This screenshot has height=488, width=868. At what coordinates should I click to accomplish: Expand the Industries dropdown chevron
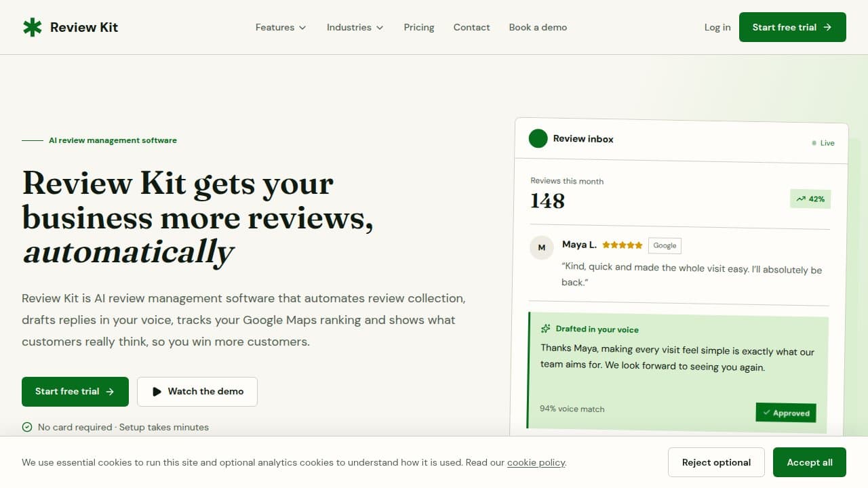[x=380, y=28]
